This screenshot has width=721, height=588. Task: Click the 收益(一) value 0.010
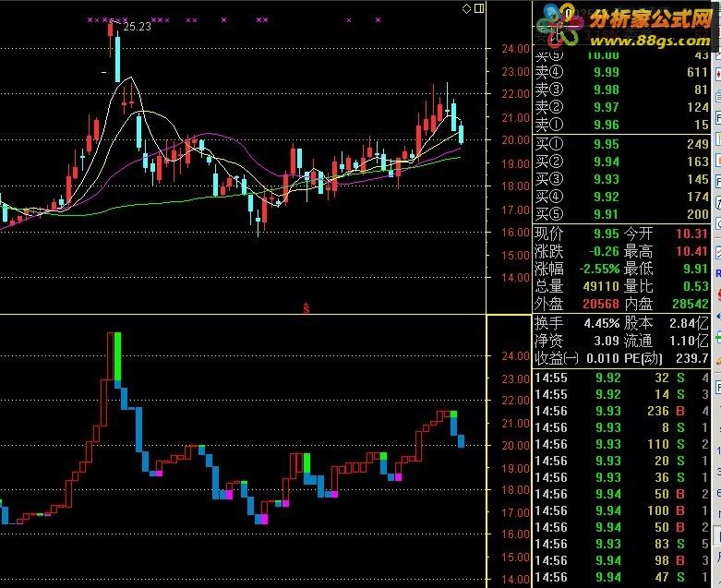tap(601, 358)
